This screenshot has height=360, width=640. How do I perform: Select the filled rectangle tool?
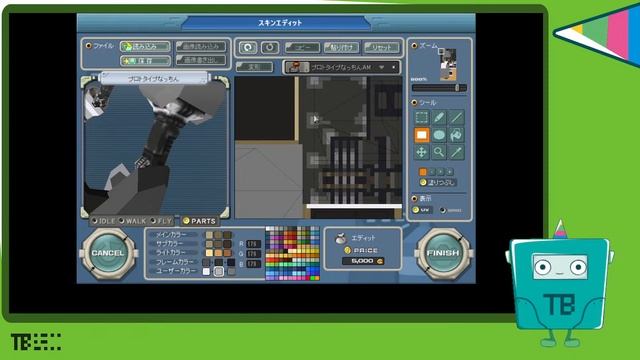(422, 135)
